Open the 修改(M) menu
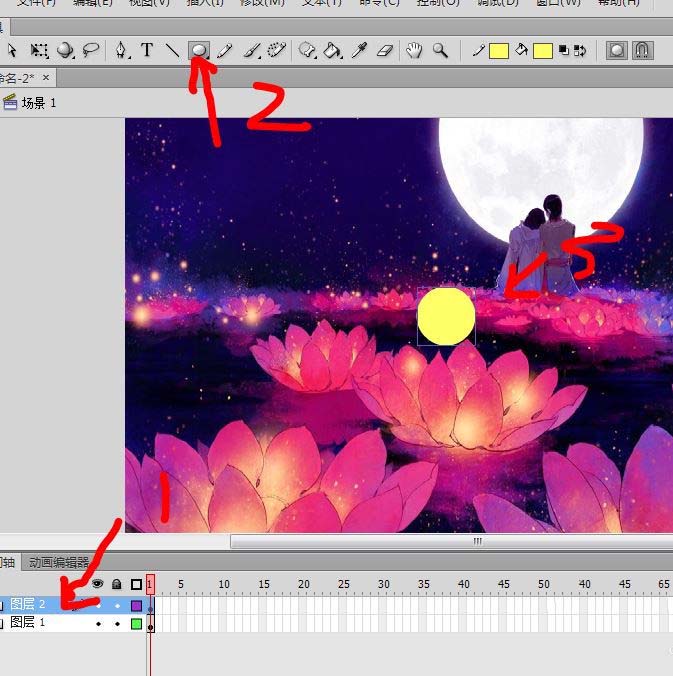673x676 pixels. (x=262, y=3)
